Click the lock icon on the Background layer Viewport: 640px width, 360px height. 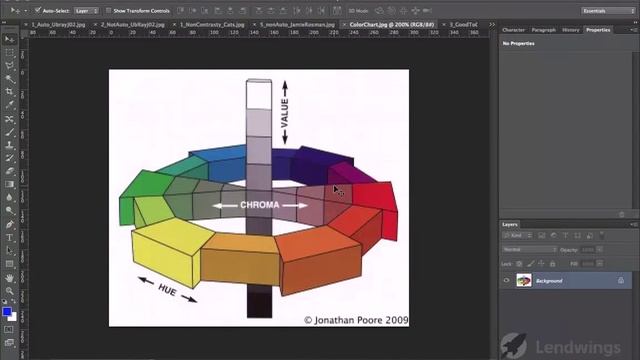[x=621, y=280]
